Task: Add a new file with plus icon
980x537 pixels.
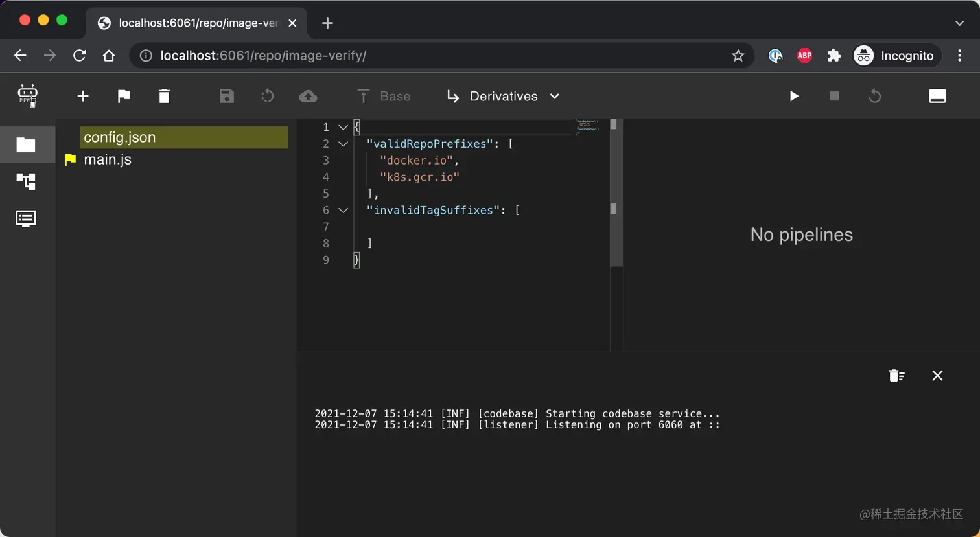Action: click(83, 96)
